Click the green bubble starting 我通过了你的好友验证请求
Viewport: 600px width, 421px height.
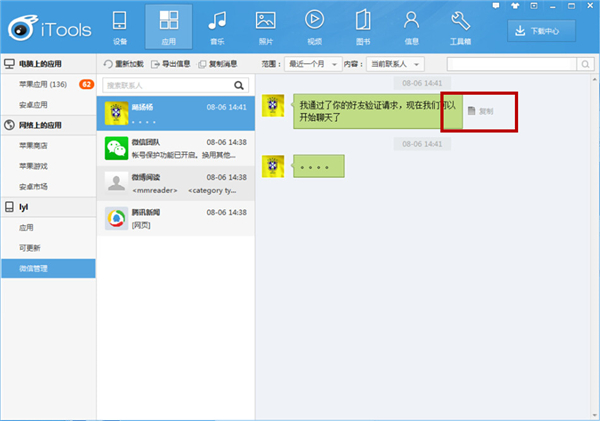(377, 111)
